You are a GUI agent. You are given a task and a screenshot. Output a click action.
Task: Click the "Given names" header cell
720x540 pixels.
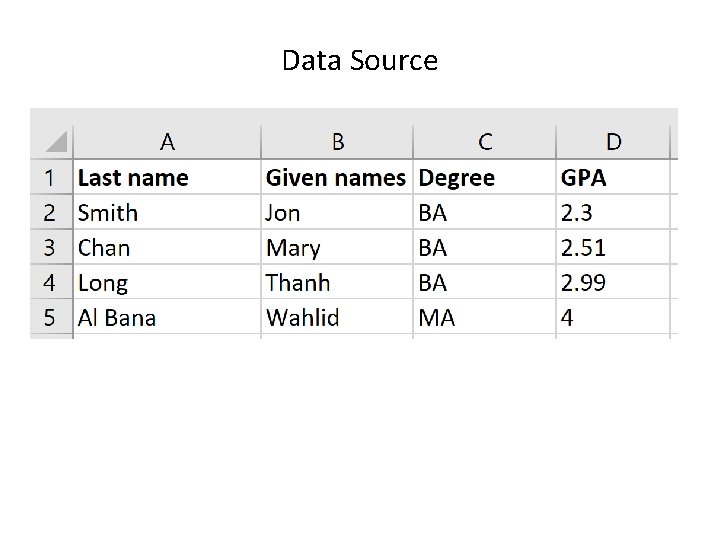[x=335, y=178]
